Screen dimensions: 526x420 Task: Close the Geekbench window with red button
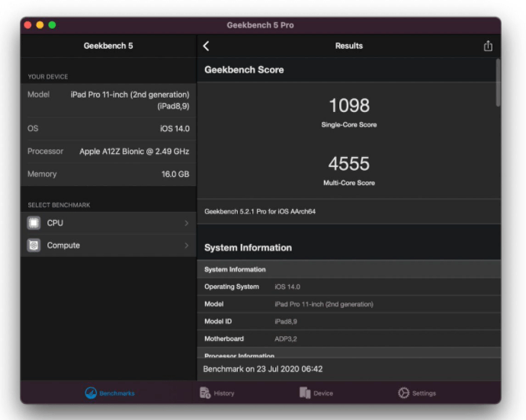[28, 25]
